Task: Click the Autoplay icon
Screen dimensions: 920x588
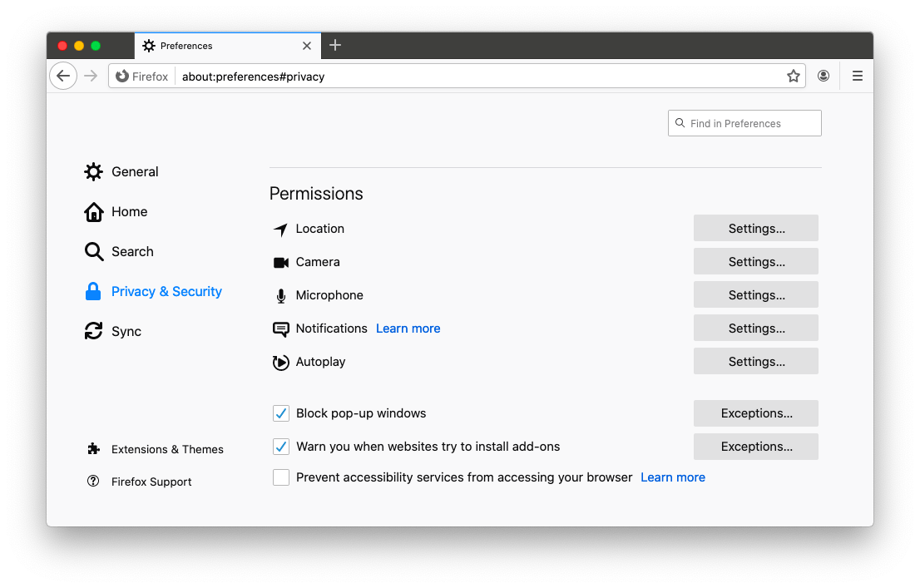Action: coord(280,361)
